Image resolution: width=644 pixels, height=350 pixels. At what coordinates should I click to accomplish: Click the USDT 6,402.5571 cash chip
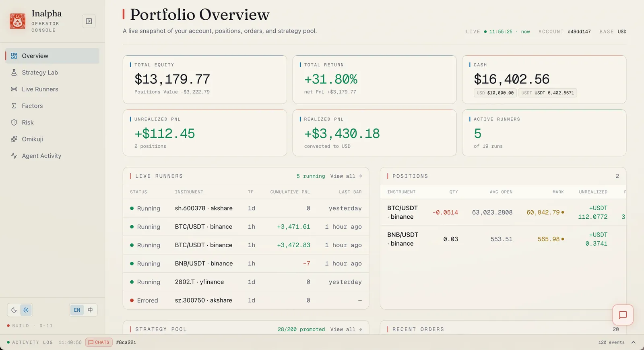point(548,93)
